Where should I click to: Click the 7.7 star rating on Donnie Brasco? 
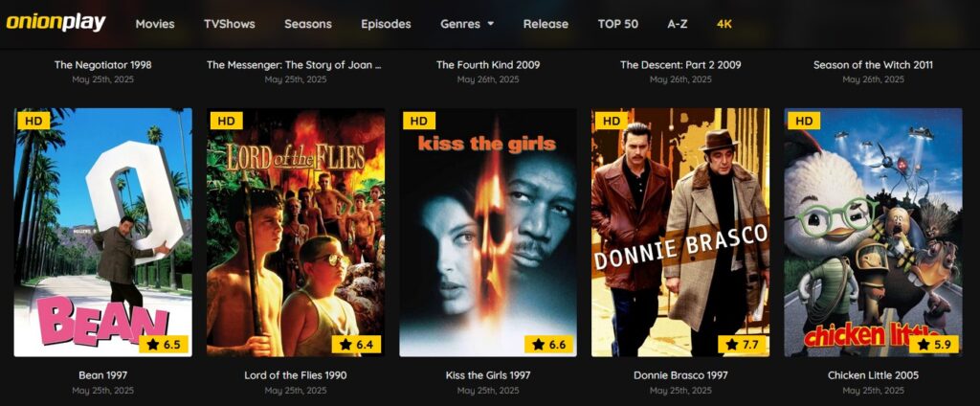point(742,344)
